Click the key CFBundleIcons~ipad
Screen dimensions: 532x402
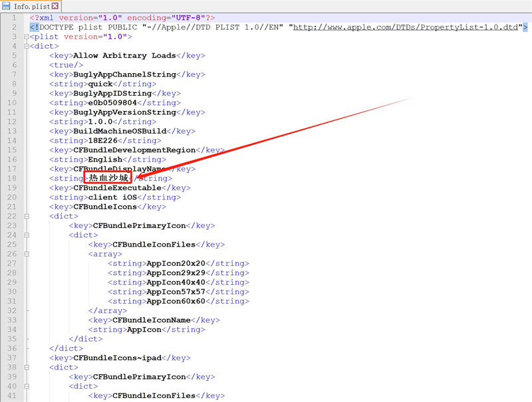(117, 358)
